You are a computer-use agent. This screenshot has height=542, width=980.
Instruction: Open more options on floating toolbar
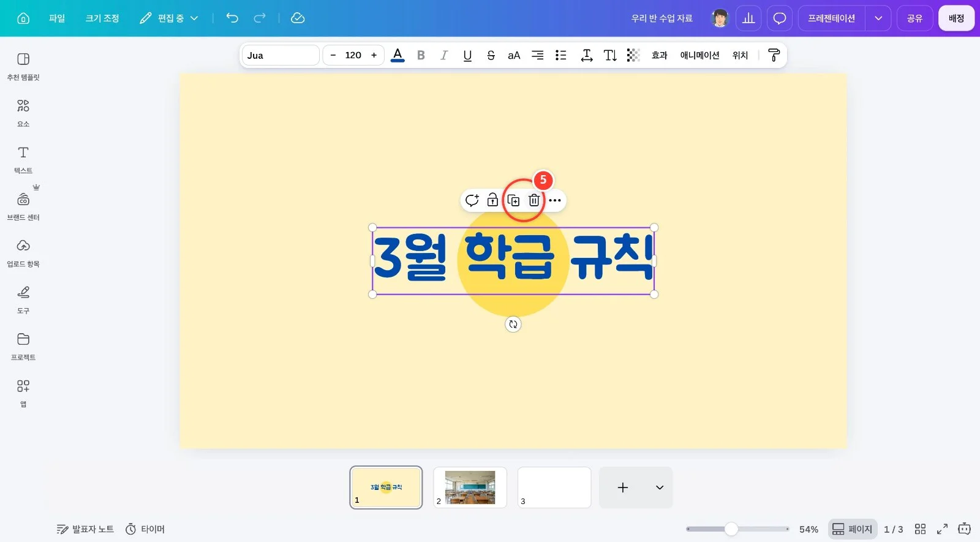pyautogui.click(x=555, y=200)
